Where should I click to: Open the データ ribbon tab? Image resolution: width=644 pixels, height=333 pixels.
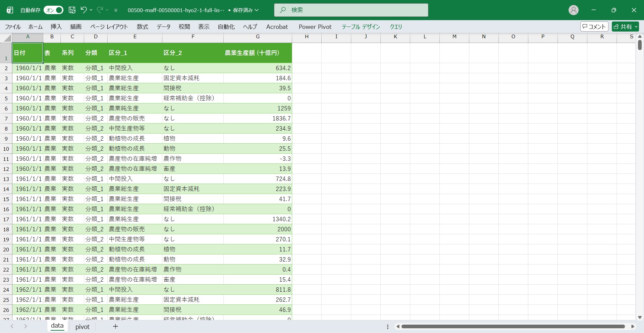[x=163, y=27]
